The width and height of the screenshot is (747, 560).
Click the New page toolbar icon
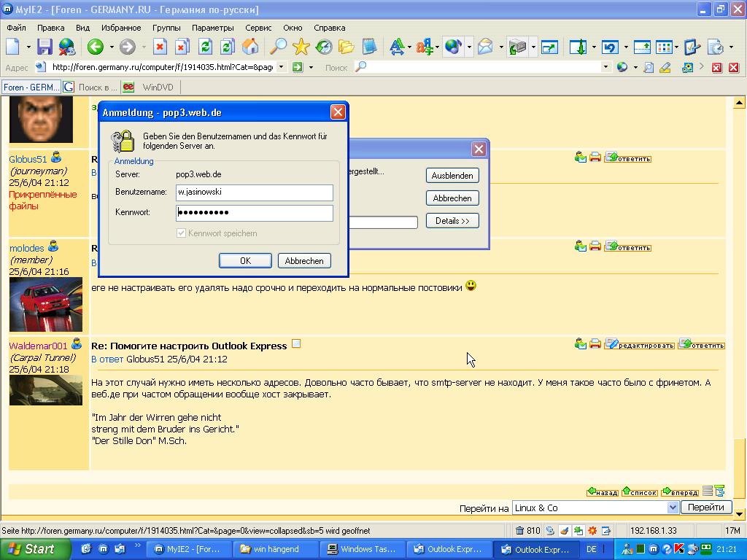13,47
